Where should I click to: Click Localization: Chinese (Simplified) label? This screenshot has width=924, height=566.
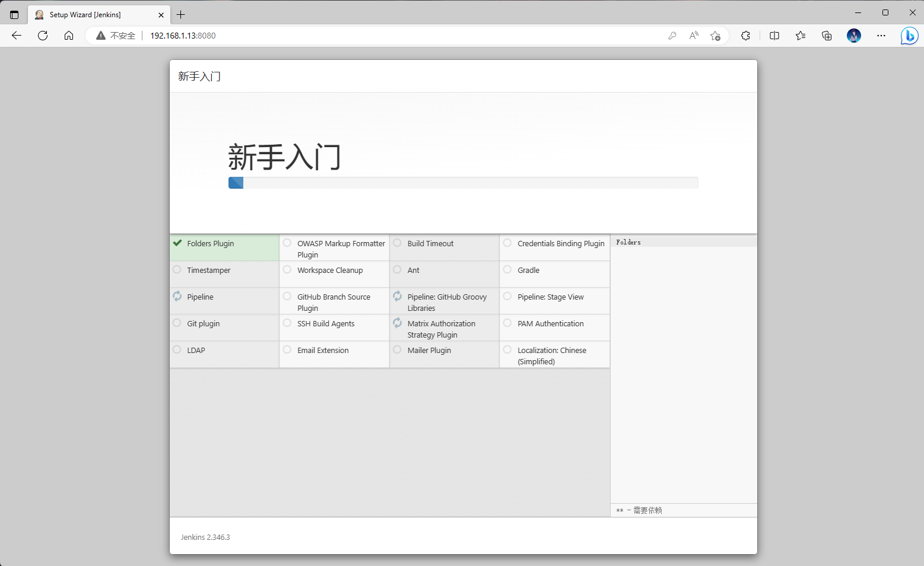(552, 356)
